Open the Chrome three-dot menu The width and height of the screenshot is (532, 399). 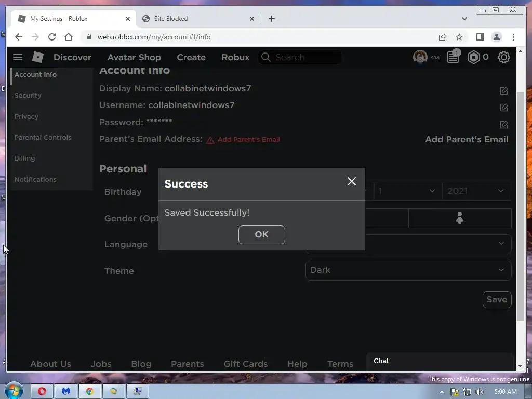513,37
